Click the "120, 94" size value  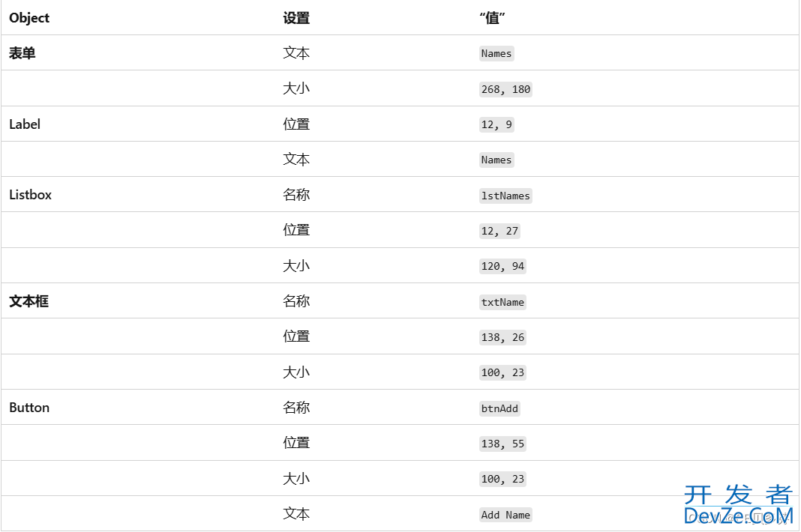tap(502, 266)
